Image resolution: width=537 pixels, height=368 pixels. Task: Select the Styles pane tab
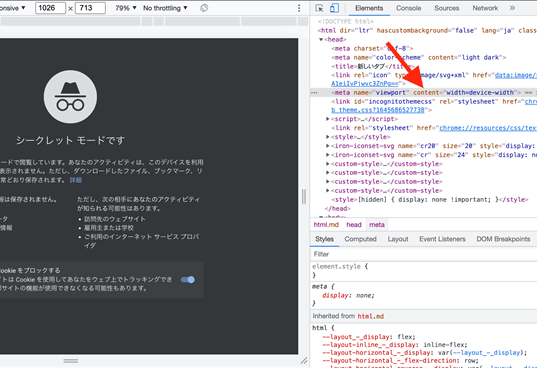point(324,239)
